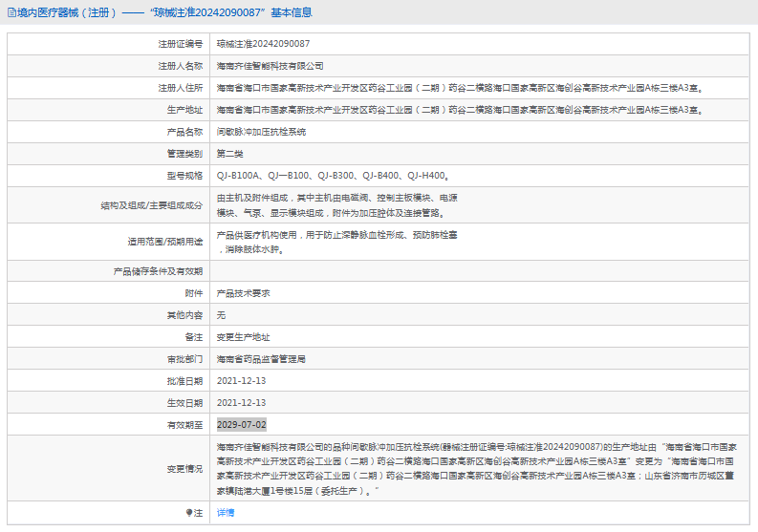Image resolution: width=758 pixels, height=532 pixels.
Task: Click the 注册人名称 row label
Action: [181, 66]
